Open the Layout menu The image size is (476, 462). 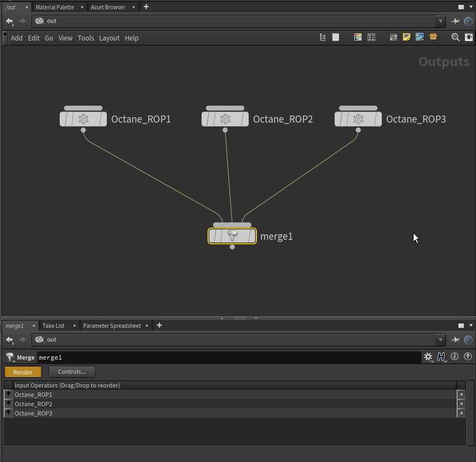coord(110,38)
